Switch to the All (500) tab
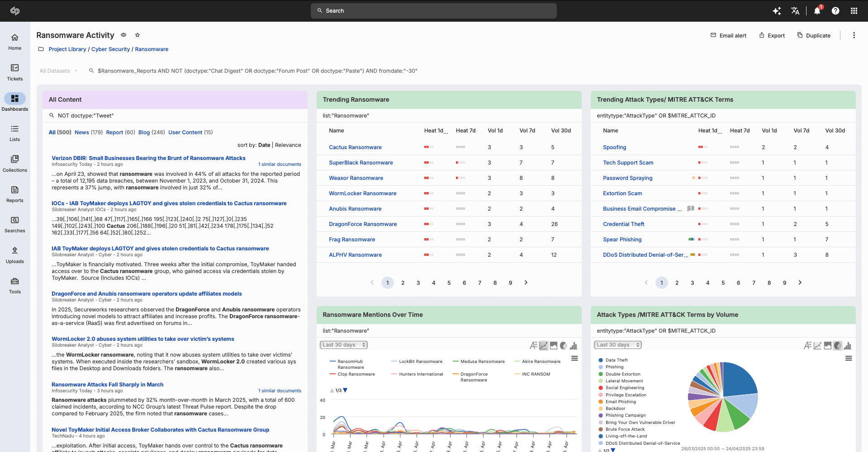This screenshot has width=868, height=452. 60,132
